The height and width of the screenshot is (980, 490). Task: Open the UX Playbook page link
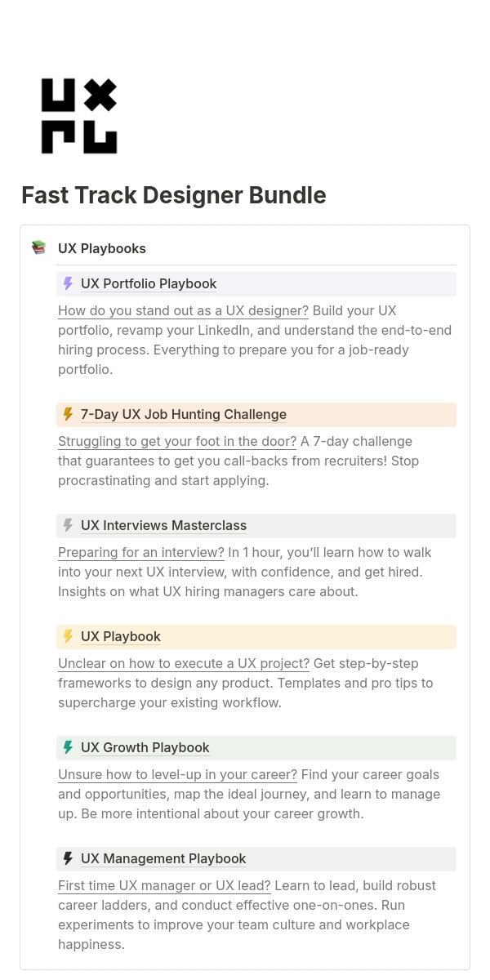point(121,637)
